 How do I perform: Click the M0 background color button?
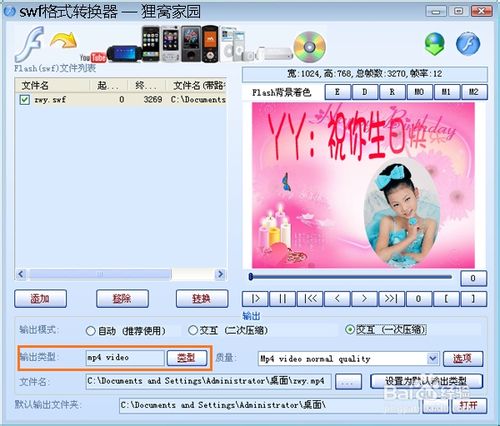419,92
